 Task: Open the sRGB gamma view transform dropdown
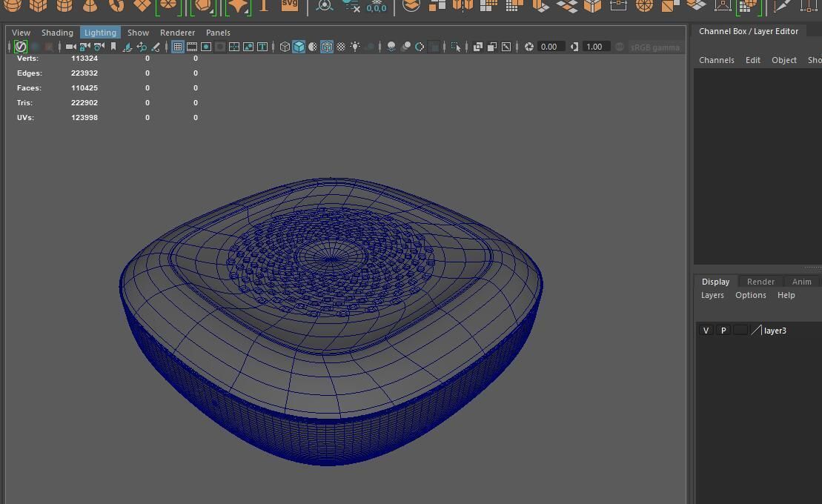(654, 47)
